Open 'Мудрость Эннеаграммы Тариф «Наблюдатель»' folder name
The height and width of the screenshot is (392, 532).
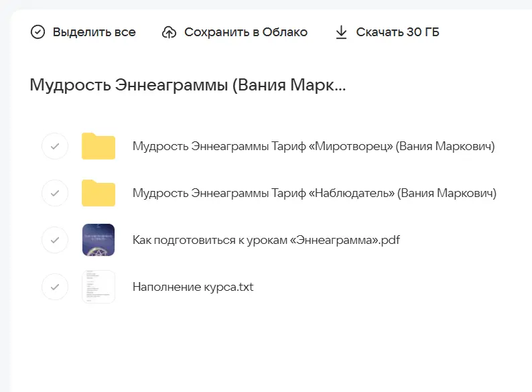(x=314, y=193)
